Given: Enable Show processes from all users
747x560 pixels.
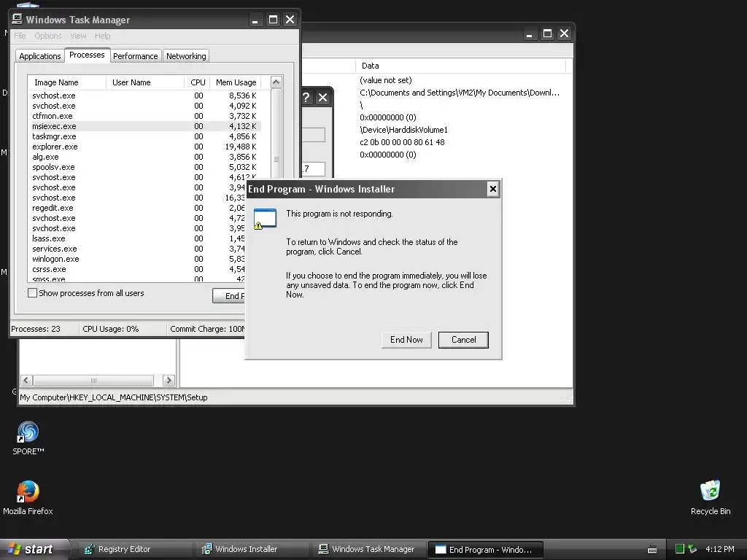Looking at the screenshot, I should (x=32, y=293).
